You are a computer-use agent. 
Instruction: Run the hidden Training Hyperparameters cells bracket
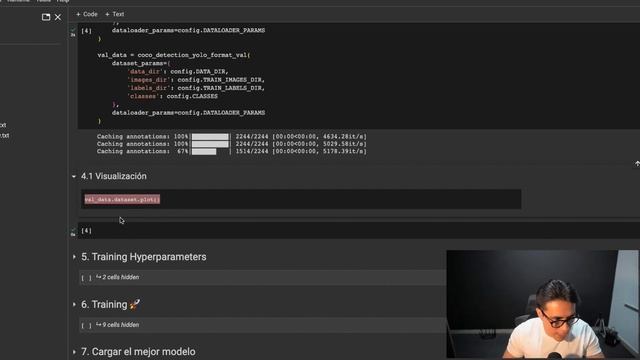(x=86, y=278)
